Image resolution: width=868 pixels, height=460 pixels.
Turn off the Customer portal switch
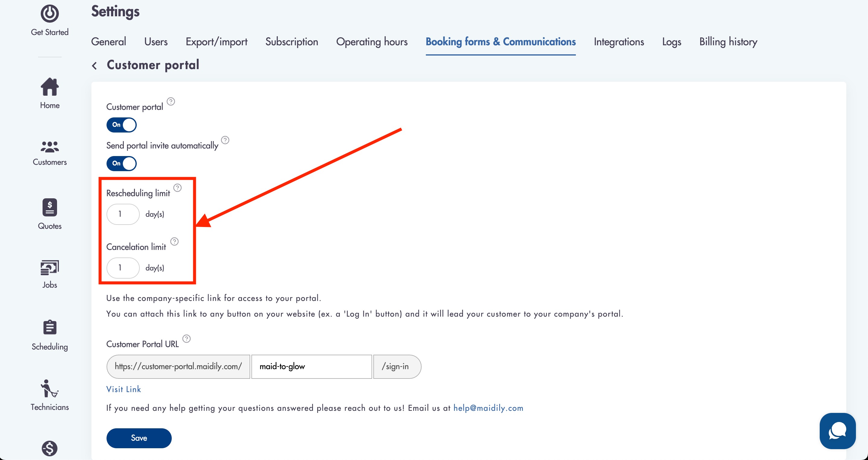click(122, 125)
